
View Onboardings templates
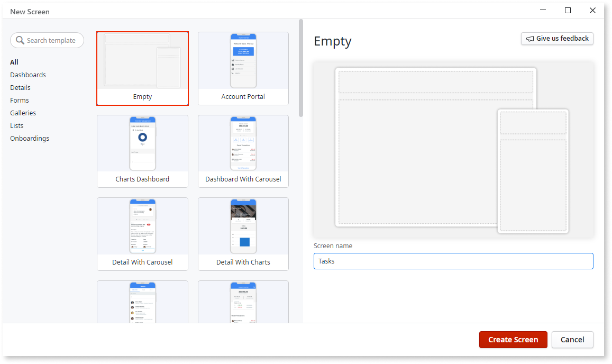point(30,138)
